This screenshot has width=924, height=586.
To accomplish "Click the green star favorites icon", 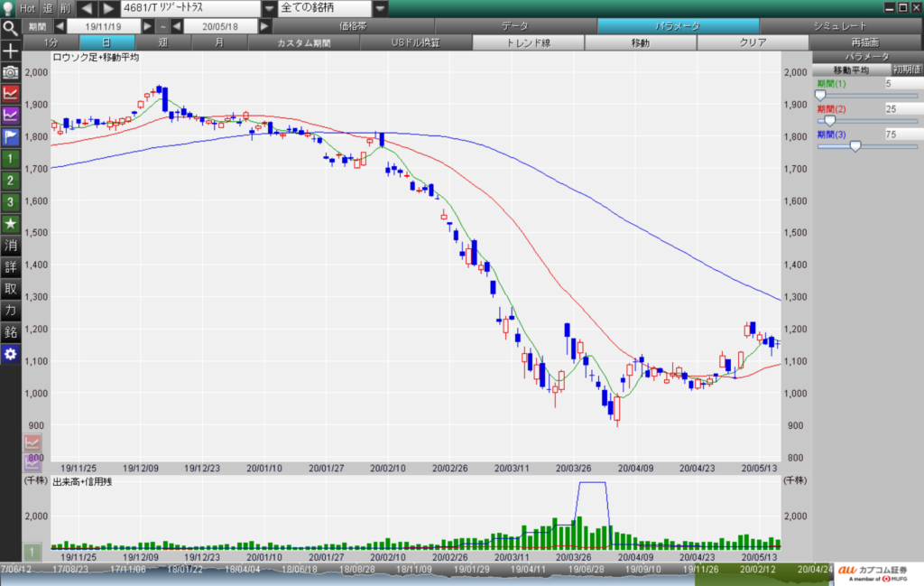I will point(11,223).
